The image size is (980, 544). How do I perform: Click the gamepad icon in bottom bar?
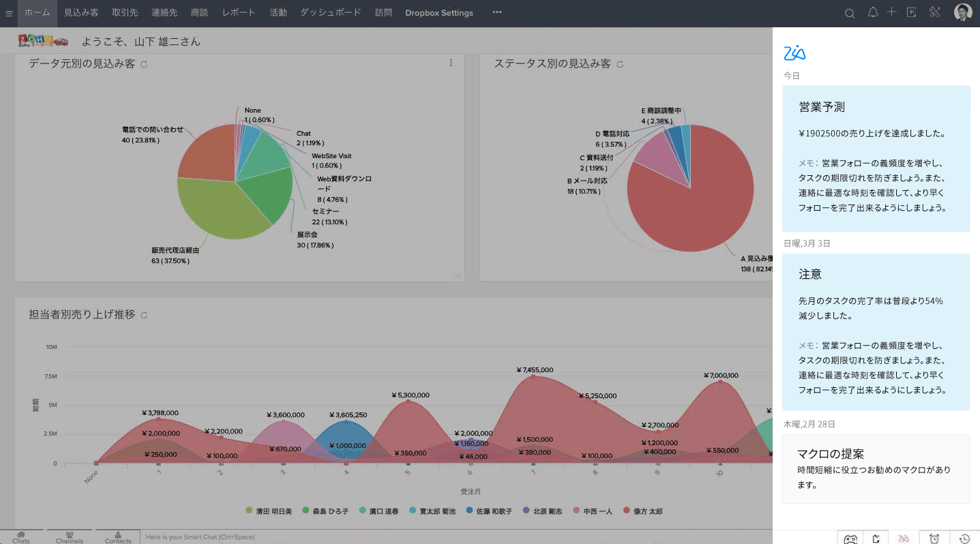click(850, 539)
